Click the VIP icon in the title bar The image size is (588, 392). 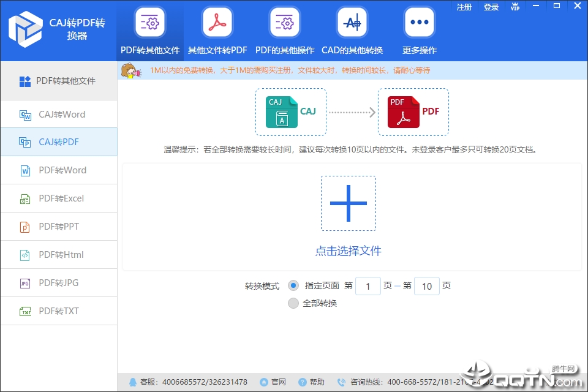(x=515, y=7)
